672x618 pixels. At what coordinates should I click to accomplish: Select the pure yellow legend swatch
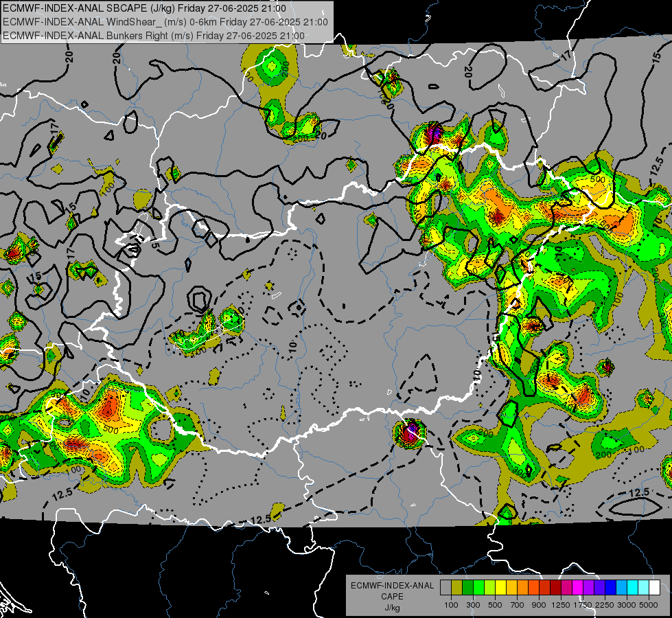tap(500, 588)
